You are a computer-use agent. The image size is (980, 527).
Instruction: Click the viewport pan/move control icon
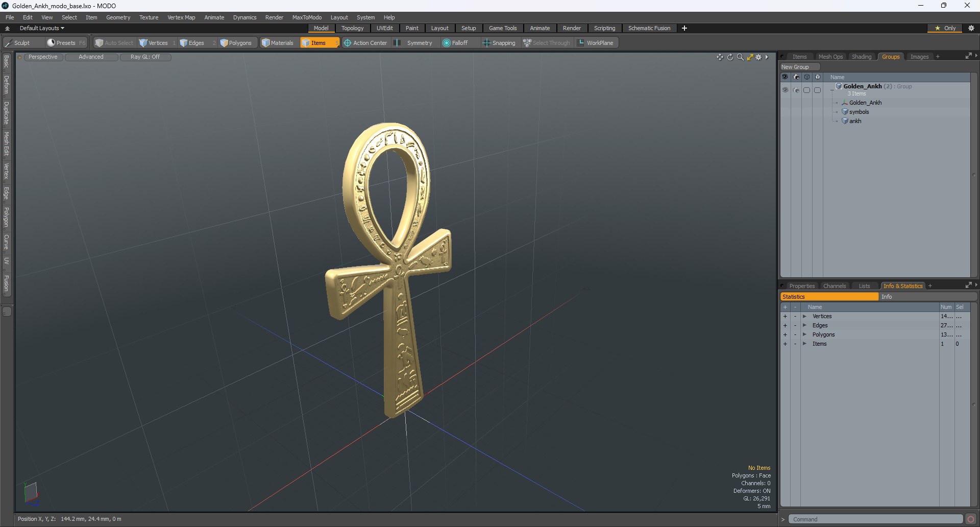720,57
